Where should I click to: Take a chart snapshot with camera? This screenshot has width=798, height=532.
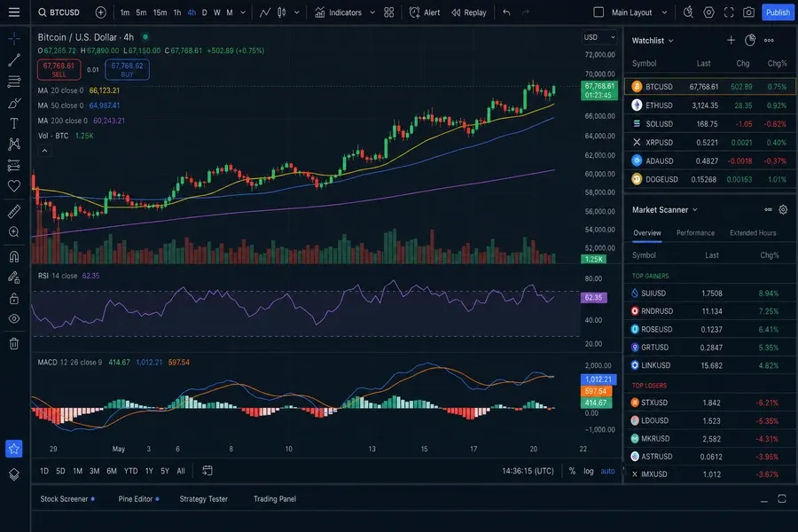748,12
